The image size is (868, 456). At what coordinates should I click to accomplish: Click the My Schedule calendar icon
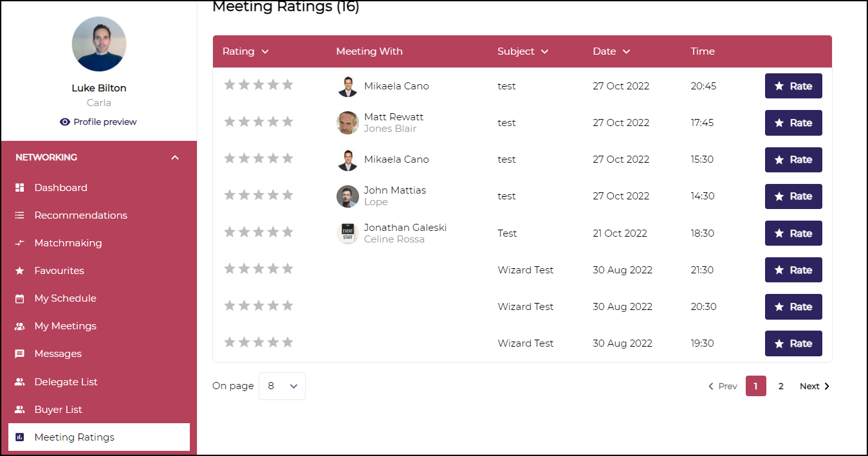point(20,298)
